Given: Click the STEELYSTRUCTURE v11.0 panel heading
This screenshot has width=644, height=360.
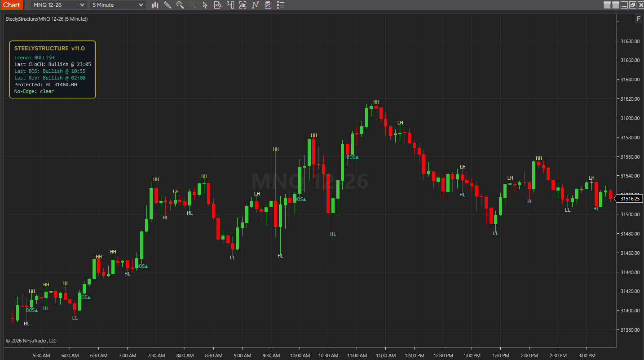Looking at the screenshot, I should coord(49,48).
